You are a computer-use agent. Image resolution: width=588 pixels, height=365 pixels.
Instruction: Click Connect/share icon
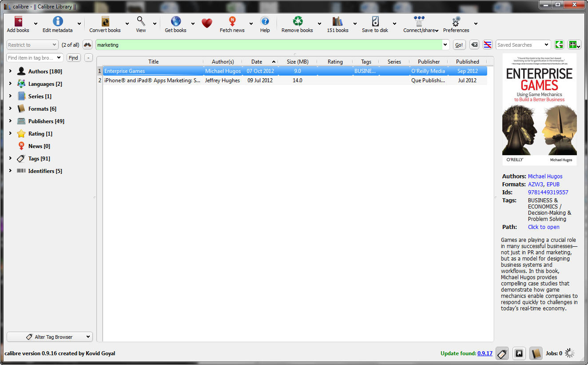(419, 21)
